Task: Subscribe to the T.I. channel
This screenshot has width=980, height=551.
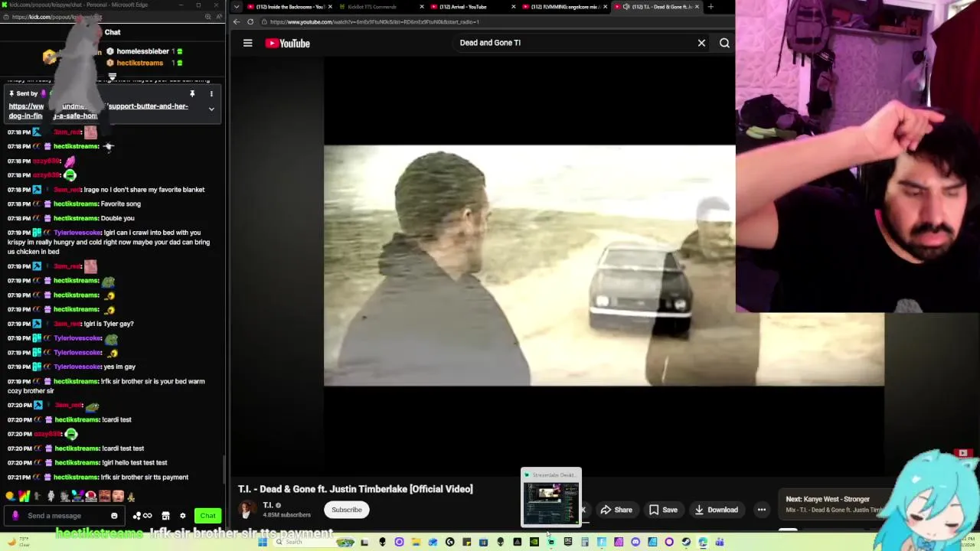Action: click(347, 510)
